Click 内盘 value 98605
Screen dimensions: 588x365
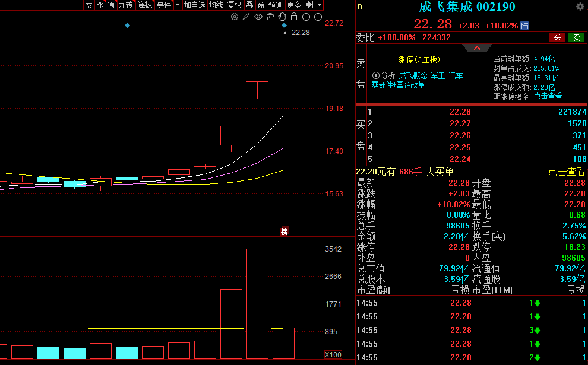coord(573,258)
